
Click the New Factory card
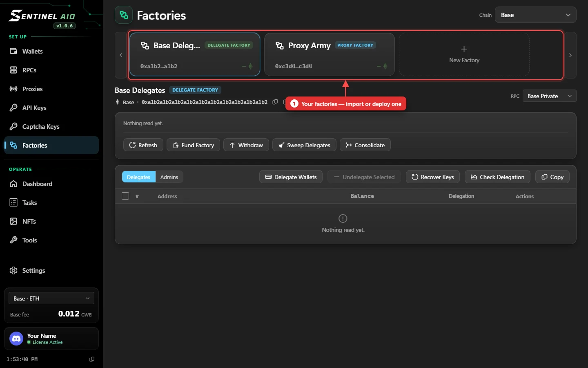[x=464, y=55]
